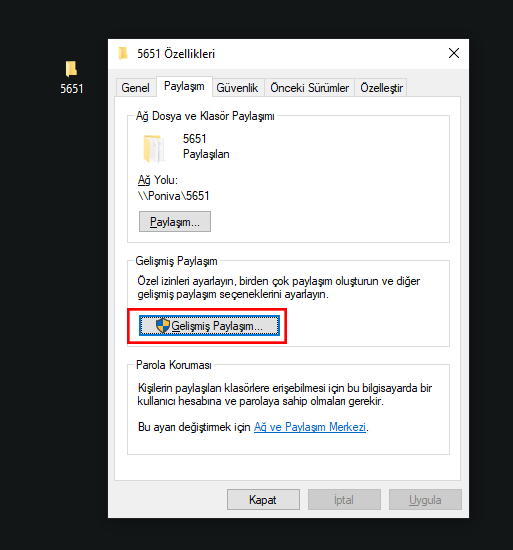The height and width of the screenshot is (550, 513).
Task: Click the Paylaşılan status text
Action: [206, 154]
